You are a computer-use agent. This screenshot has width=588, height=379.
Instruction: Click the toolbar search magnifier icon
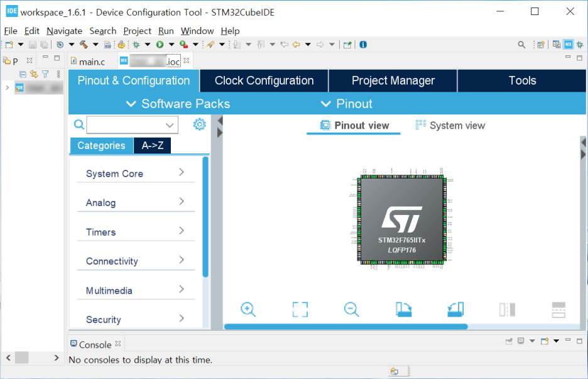tap(521, 45)
